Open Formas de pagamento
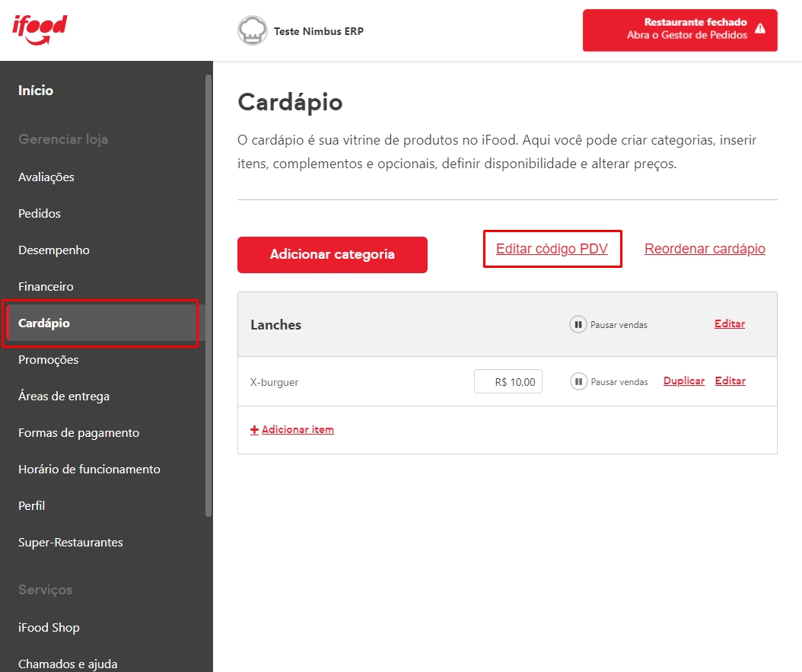802x672 pixels. tap(79, 433)
